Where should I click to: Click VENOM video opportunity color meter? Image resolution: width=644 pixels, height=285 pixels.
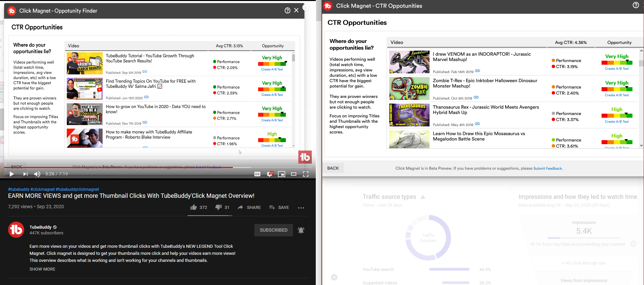point(617,63)
